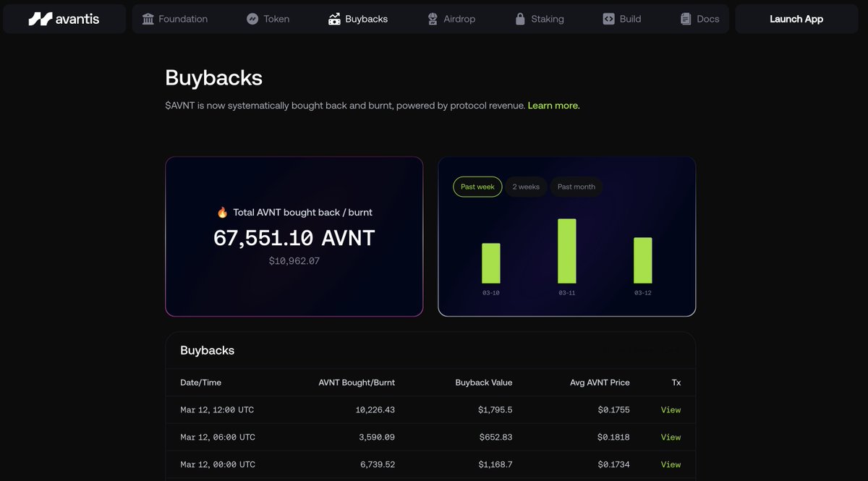The height and width of the screenshot is (481, 868).
Task: Click the 3,590.09 bought amount
Action: click(x=378, y=437)
